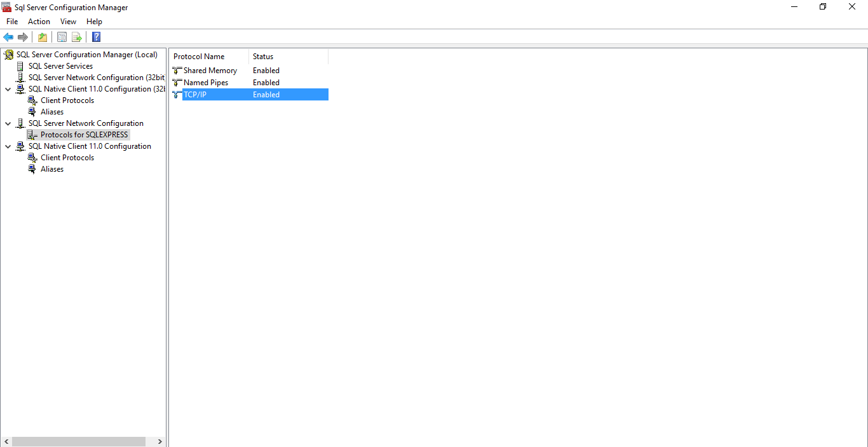Close the Sql Server Configuration Manager window
This screenshot has width=868, height=447.
[852, 7]
